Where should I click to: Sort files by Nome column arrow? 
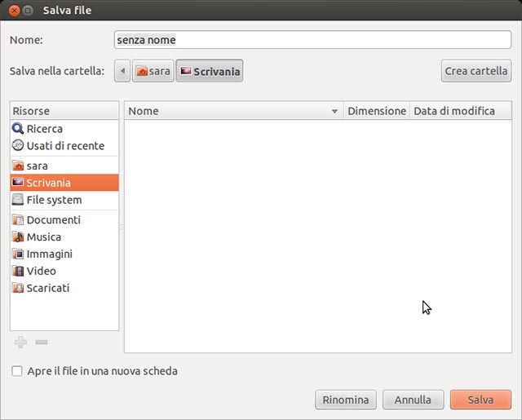click(334, 112)
